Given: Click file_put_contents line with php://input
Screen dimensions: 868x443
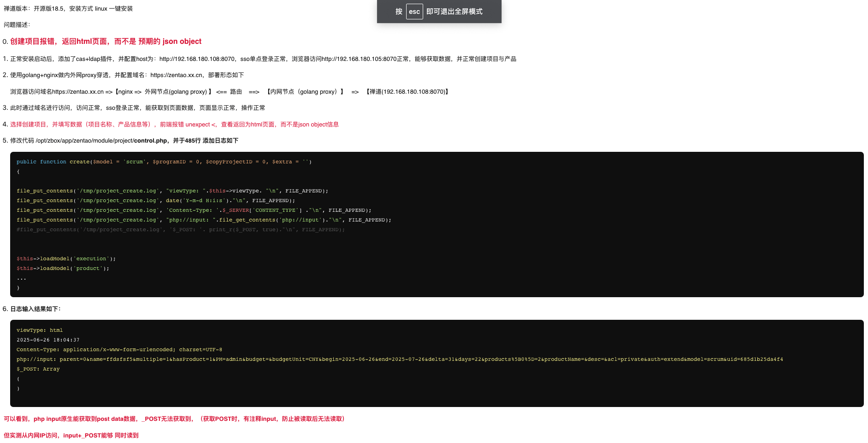Looking at the screenshot, I should point(204,220).
